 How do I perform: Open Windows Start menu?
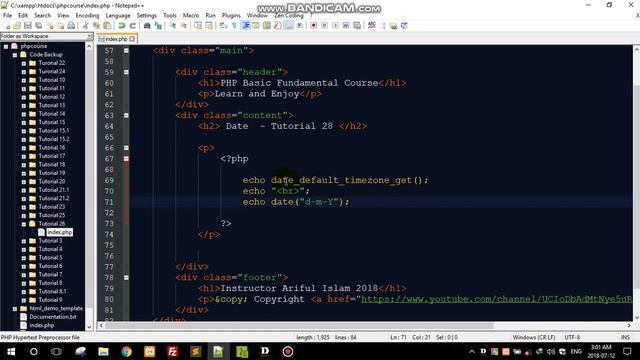[x=11, y=351]
